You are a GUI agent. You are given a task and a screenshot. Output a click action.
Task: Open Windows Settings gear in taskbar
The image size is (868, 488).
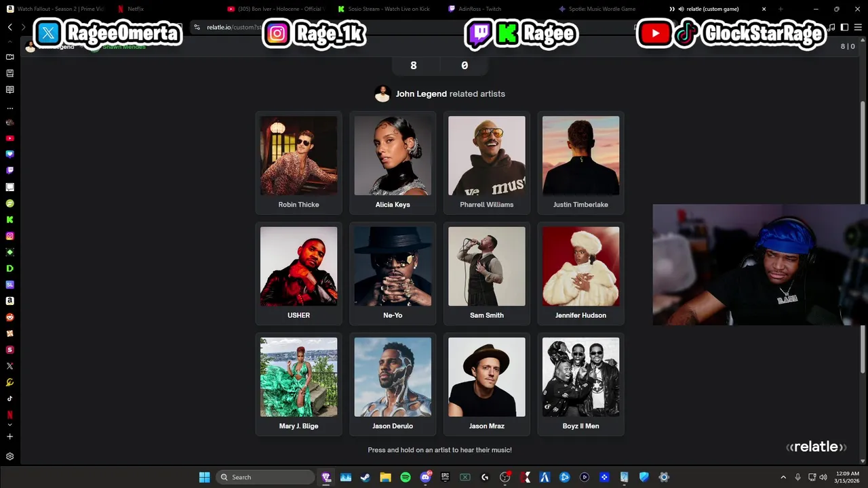[664, 477]
